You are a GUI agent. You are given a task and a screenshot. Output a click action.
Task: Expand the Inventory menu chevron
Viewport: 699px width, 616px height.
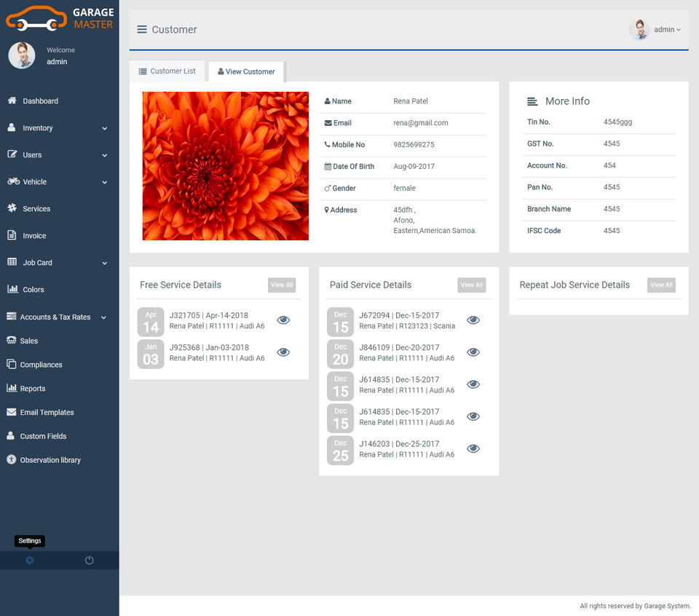[104, 128]
